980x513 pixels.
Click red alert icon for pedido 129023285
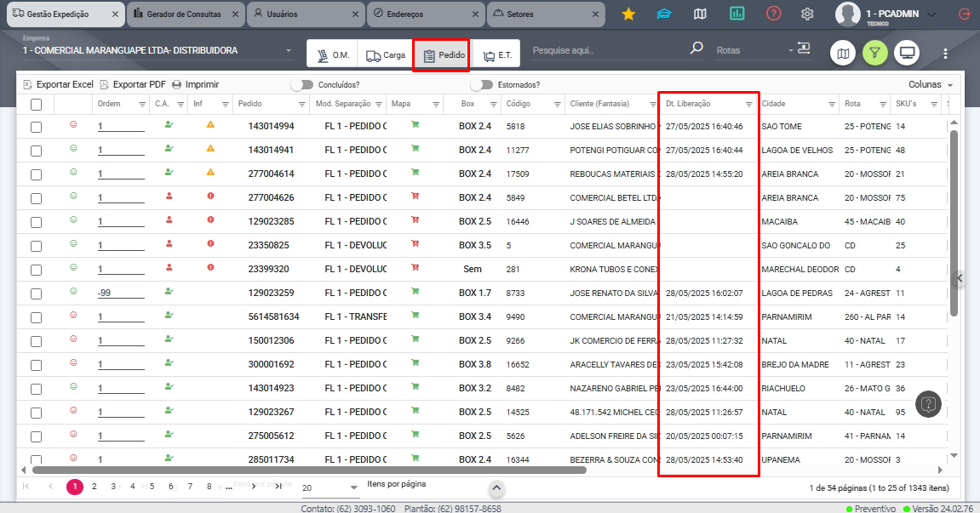(210, 220)
